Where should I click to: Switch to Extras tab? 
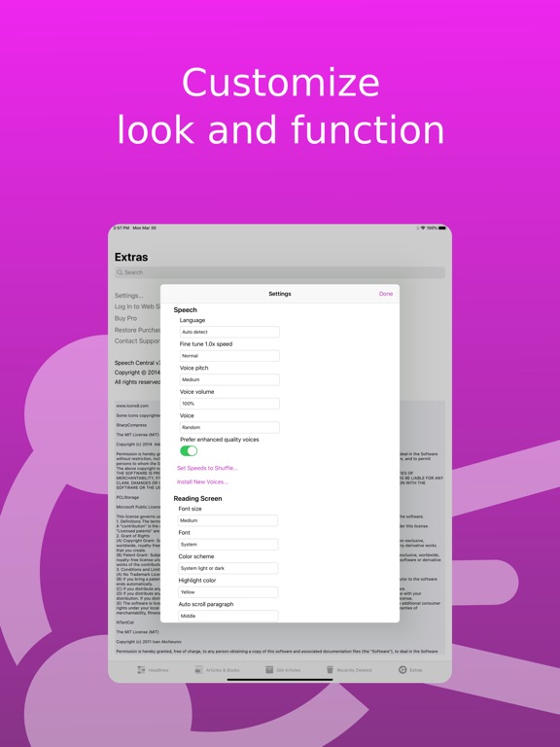[410, 670]
